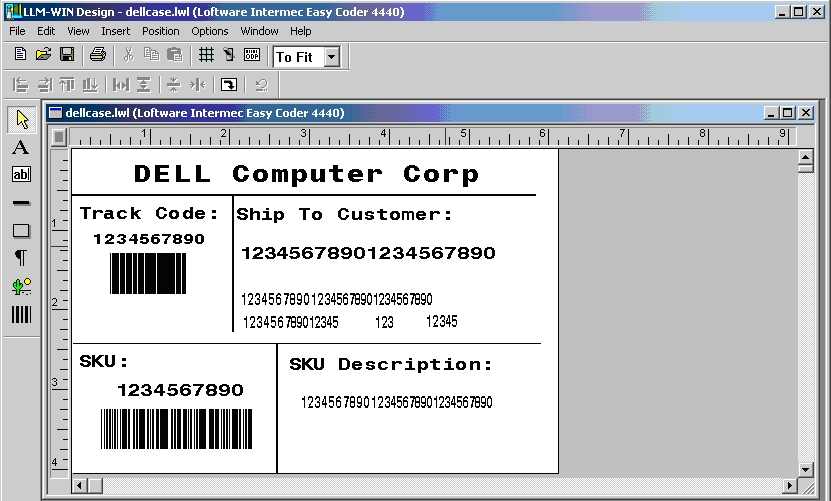This screenshot has height=501, width=831.
Task: Select the text (A) tool
Action: [x=20, y=148]
